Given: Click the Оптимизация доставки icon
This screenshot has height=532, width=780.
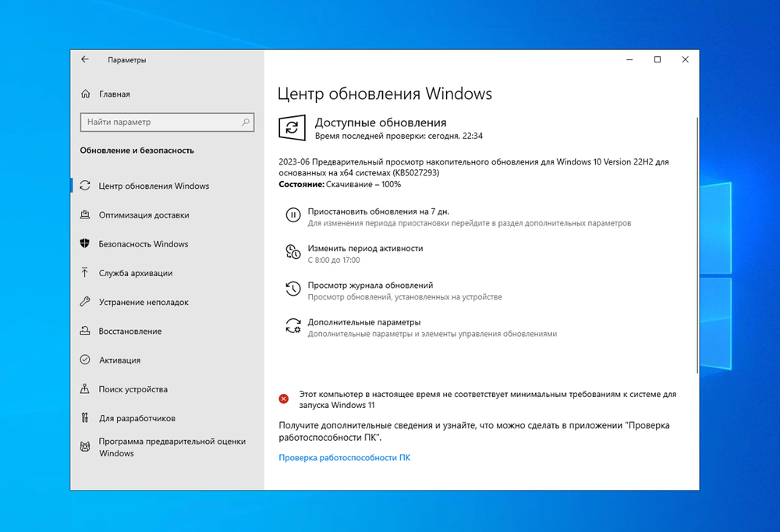Looking at the screenshot, I should 85,215.
